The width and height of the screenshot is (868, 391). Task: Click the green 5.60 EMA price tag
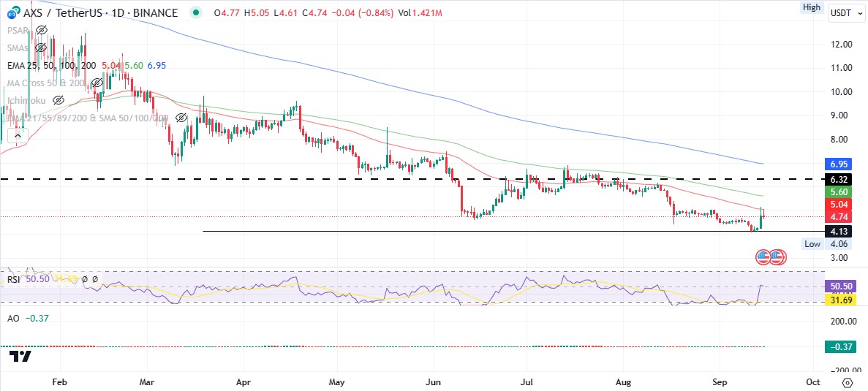click(839, 192)
